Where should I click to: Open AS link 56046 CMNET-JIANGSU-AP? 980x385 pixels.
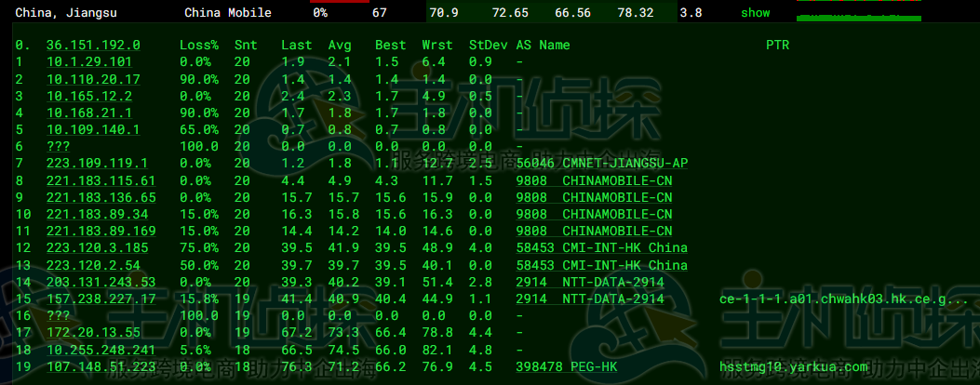602,163
